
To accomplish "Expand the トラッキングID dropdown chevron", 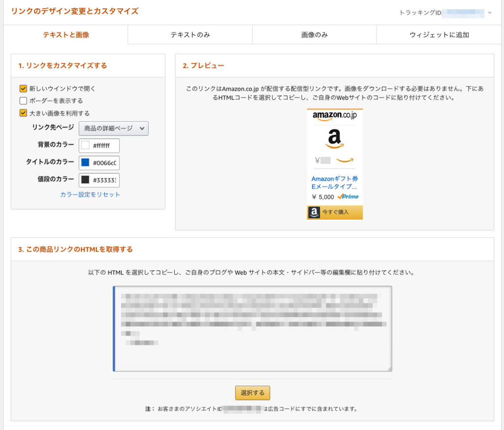I will coord(490,12).
